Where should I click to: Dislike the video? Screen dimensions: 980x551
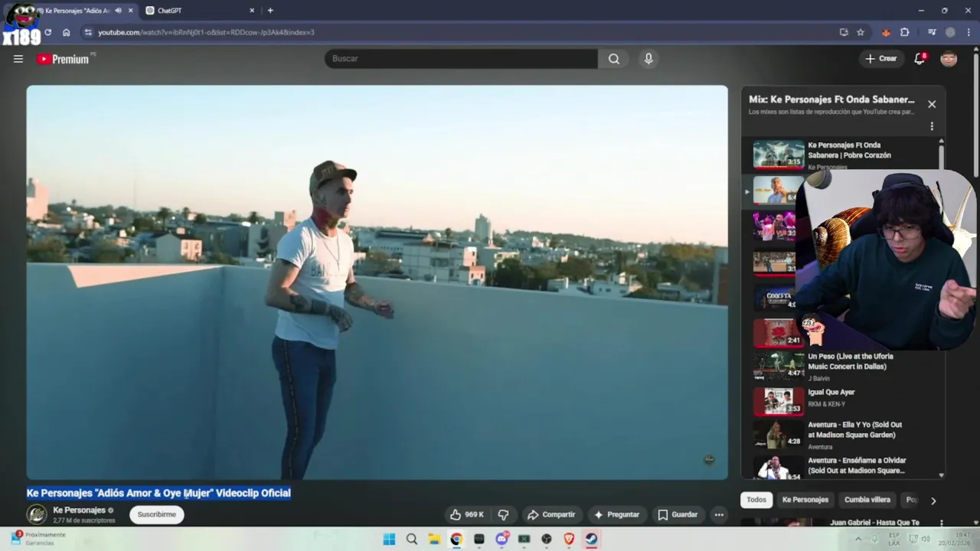(503, 515)
